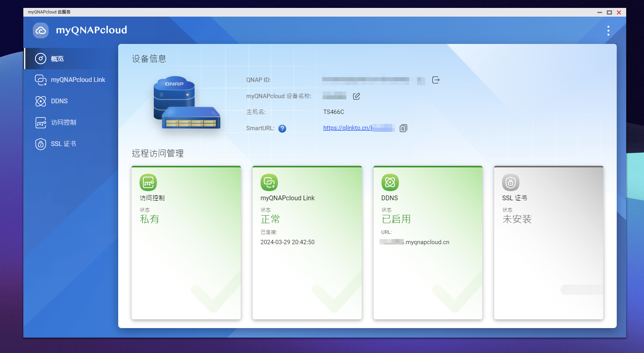Click the gray SSL 证书 card icon

(x=511, y=182)
